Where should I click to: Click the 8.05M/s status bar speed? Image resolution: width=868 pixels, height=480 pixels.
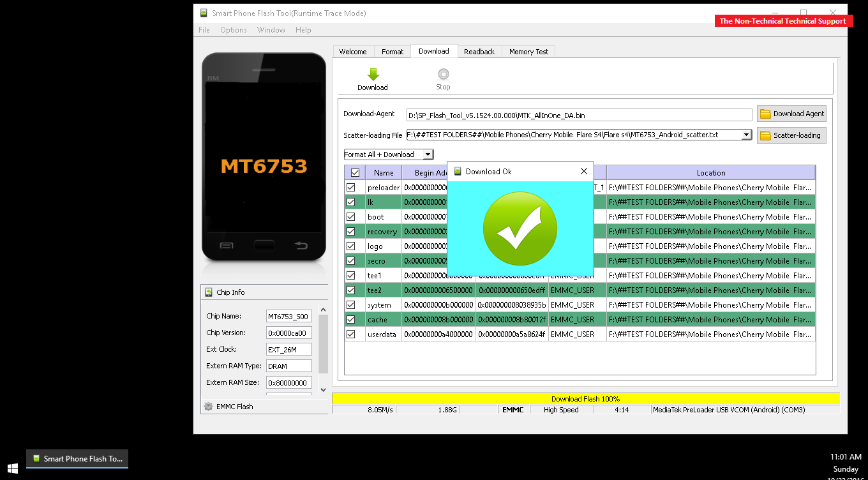pos(380,410)
